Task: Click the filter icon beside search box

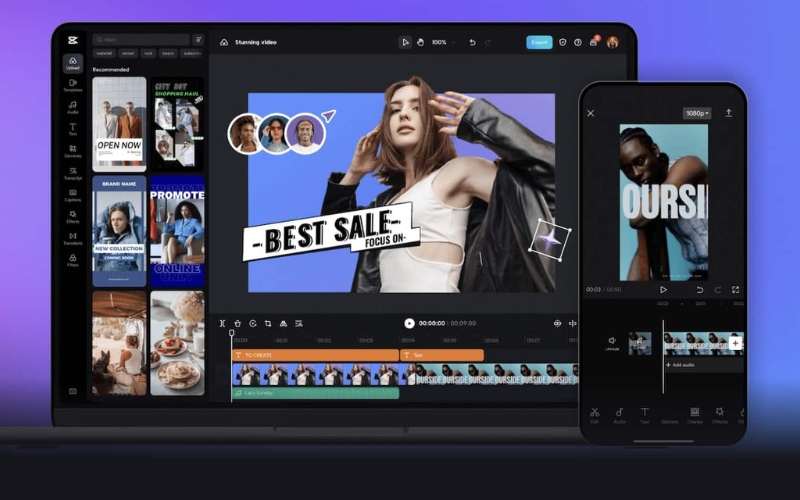Action: coord(198,39)
